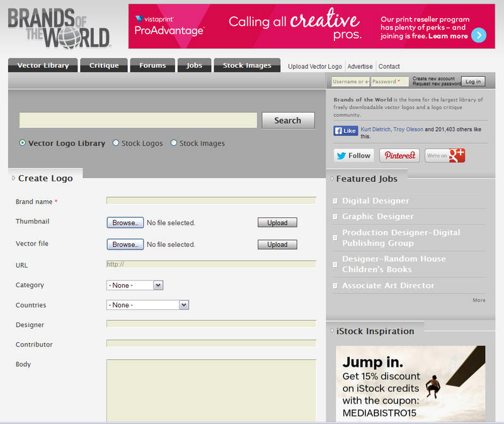Click the vistaprint banner arrow icon
Screen dimensions: 504x424
(479, 35)
